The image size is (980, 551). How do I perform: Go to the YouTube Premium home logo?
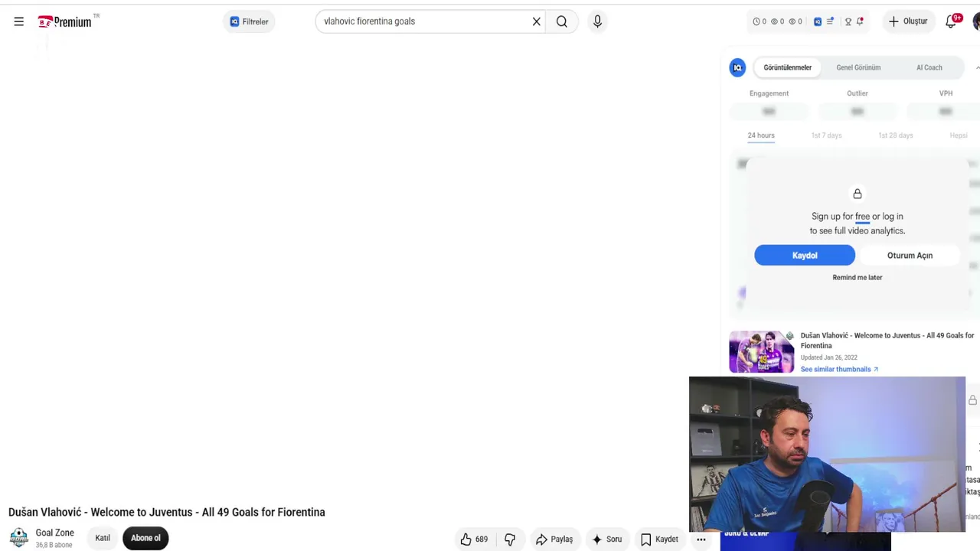click(65, 21)
